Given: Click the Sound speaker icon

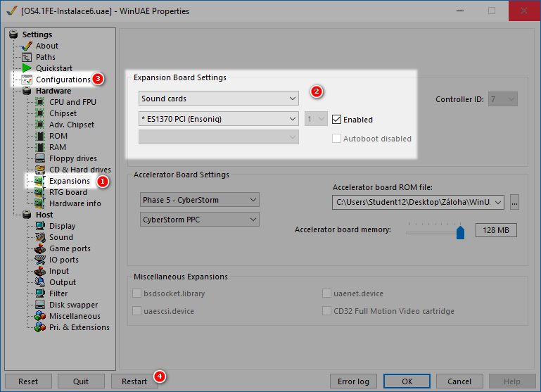Looking at the screenshot, I should (40, 237).
